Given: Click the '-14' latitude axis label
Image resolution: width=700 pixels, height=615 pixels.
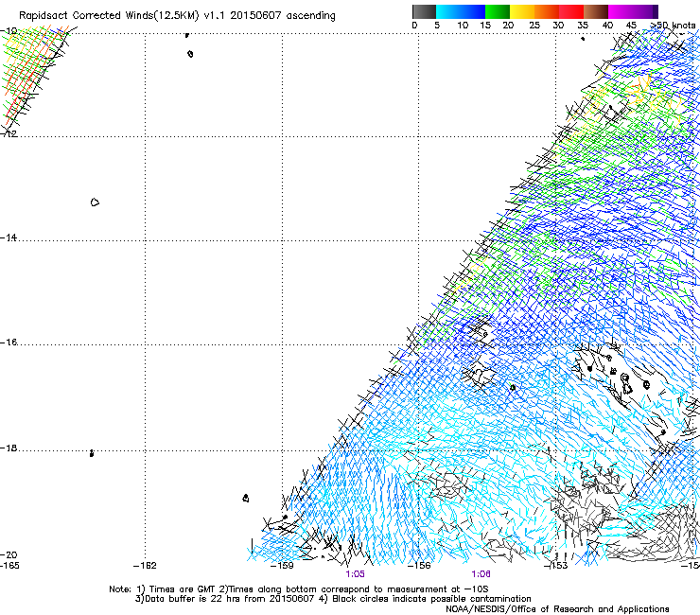Looking at the screenshot, I should [x=9, y=237].
